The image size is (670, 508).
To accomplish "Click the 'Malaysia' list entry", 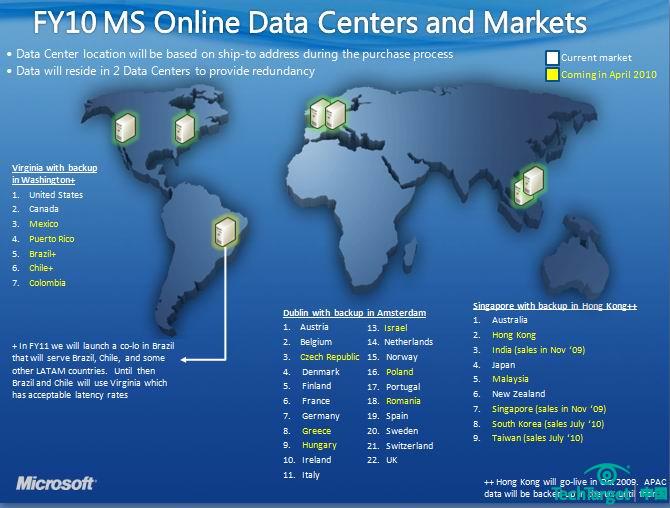I will coord(510,379).
